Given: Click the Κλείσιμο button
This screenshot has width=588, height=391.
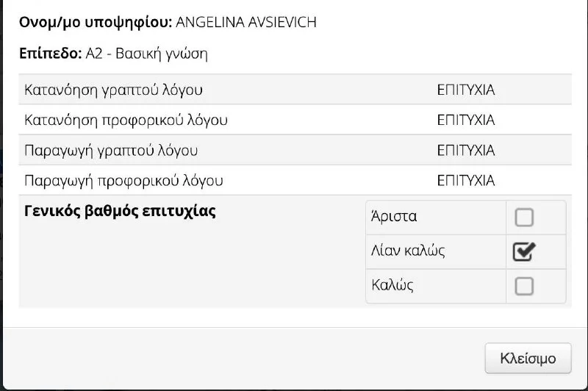Looking at the screenshot, I should (528, 359).
